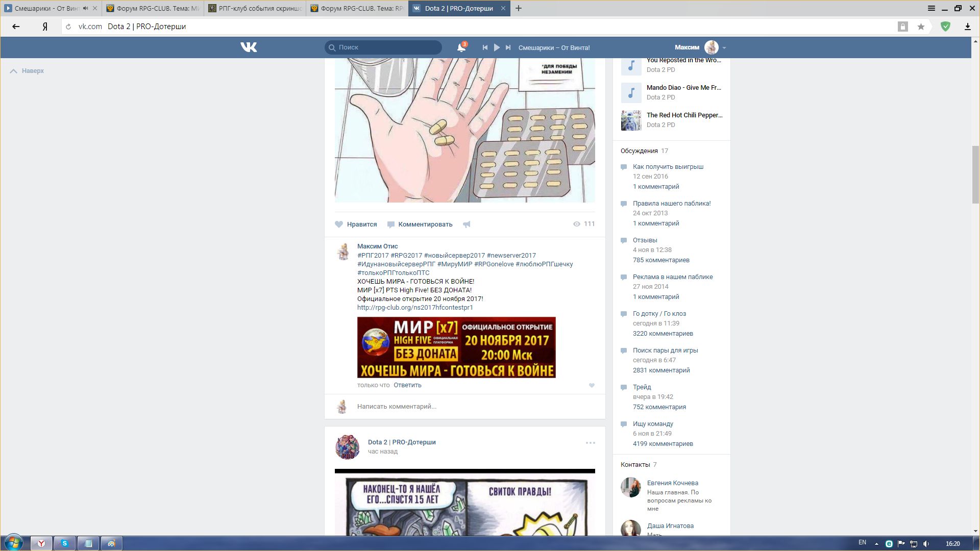Like the comment with small heart
Image resolution: width=980 pixels, height=551 pixels.
pyautogui.click(x=592, y=386)
